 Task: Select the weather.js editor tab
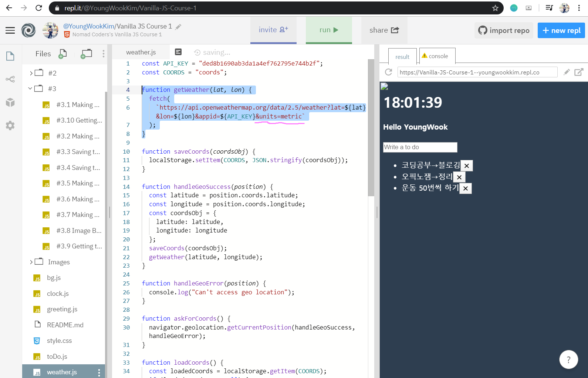point(141,52)
